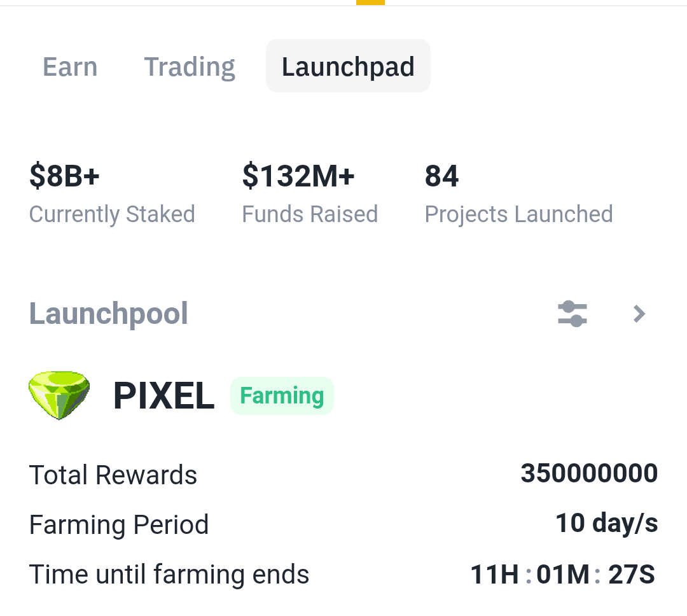Select the Earn tab

point(70,66)
